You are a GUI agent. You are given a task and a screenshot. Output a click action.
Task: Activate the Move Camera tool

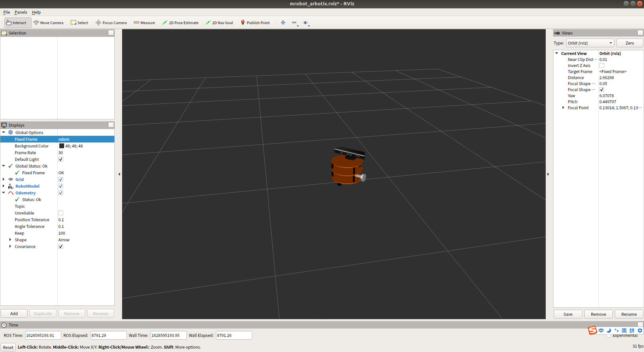[49, 23]
